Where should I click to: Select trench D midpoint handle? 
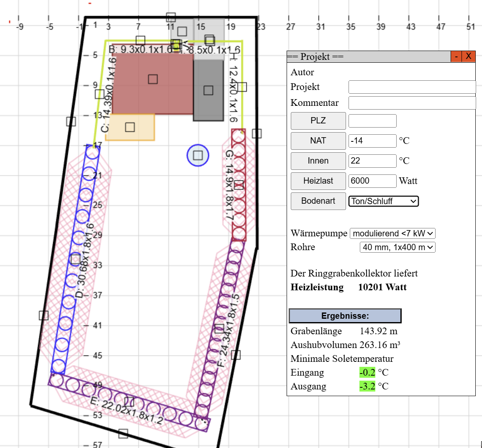click(75, 259)
